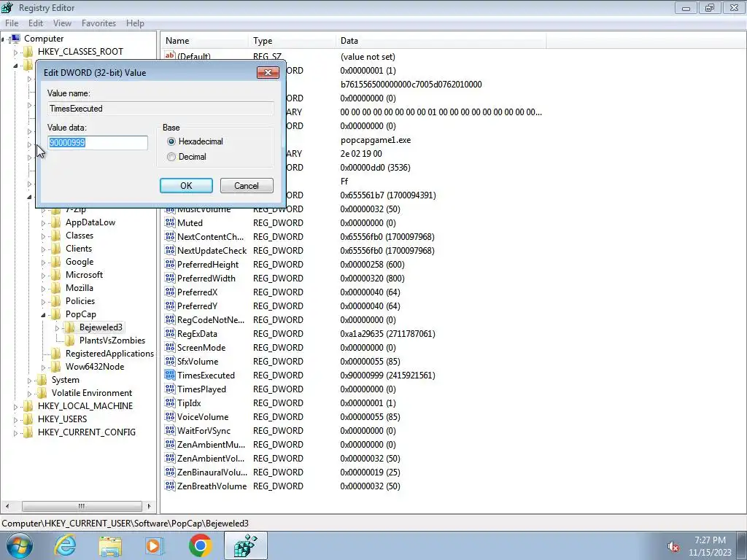
Task: Click the PlantsVsZombies folder icon
Action: pos(69,340)
